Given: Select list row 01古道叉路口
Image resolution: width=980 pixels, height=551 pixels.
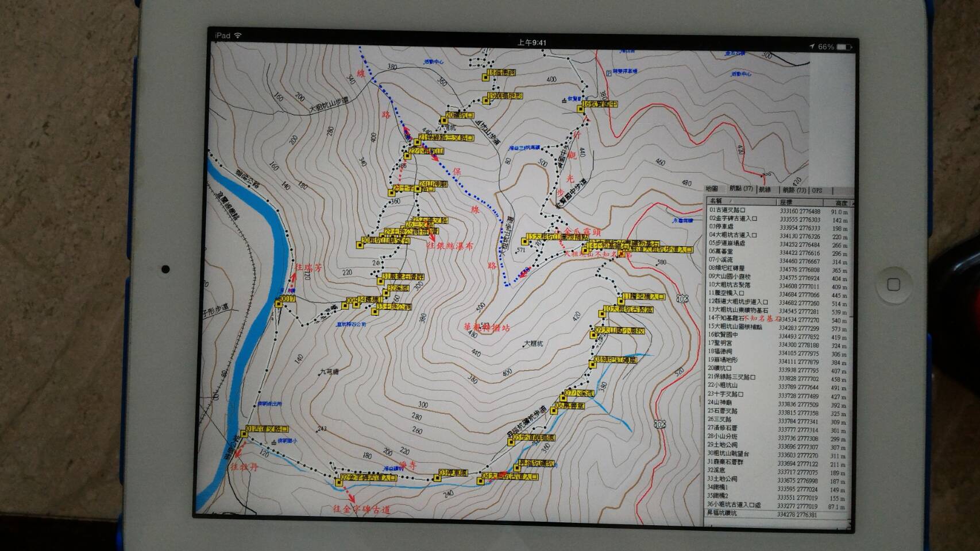Looking at the screenshot, I should coord(778,211).
